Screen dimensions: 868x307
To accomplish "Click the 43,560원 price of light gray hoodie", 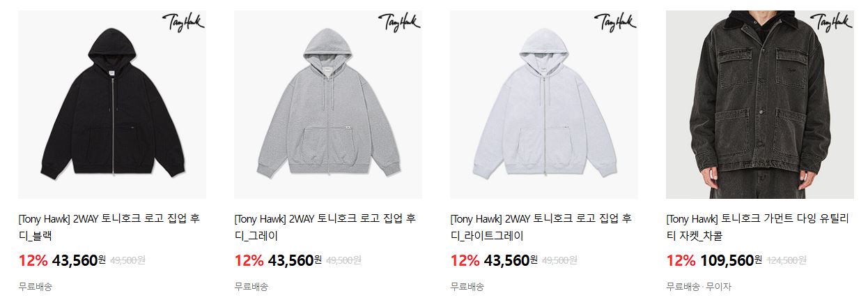I will (511, 261).
